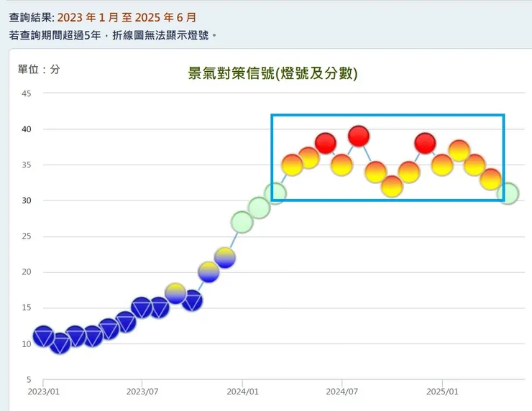Click the yellow-red marker for September 2024
The height and width of the screenshot is (411, 532).
375,172
